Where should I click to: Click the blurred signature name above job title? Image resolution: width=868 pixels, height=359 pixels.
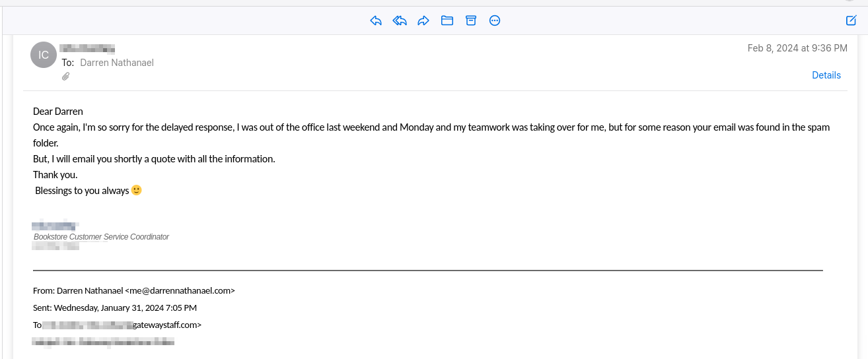pos(55,225)
